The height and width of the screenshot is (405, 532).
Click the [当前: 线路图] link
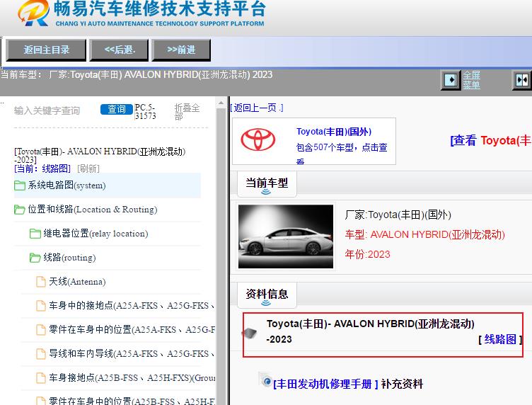[x=42, y=169]
